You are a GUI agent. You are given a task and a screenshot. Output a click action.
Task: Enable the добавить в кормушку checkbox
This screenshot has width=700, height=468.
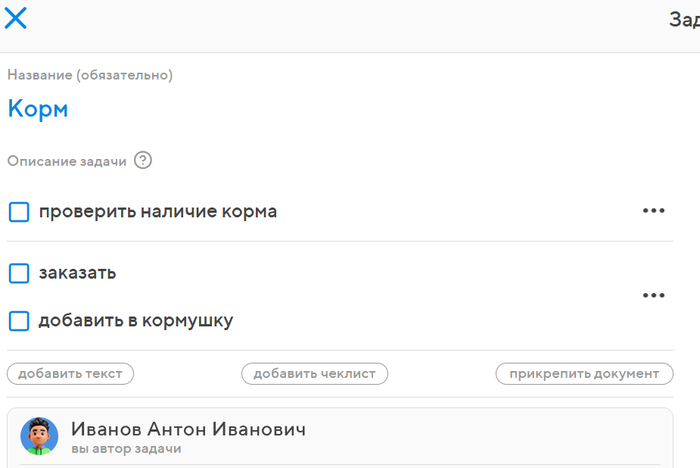[19, 321]
